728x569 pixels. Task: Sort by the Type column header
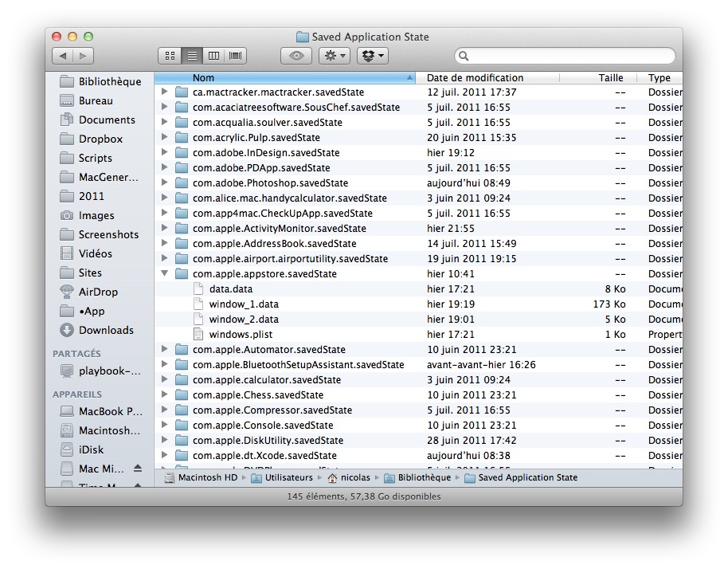coord(660,77)
